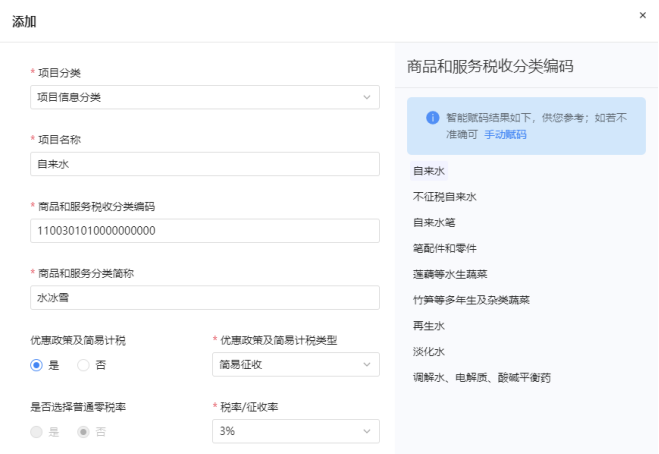
Task: Click the 手动赋码 link
Action: [x=505, y=135]
